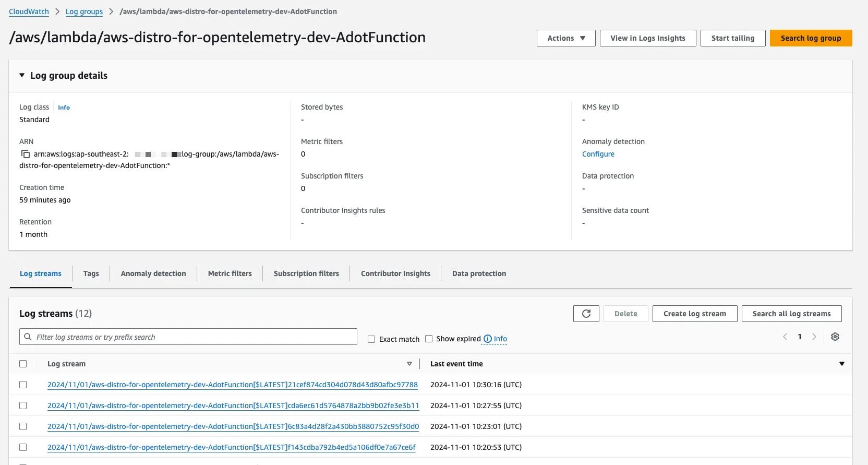Click the search magnifier in filter box

pyautogui.click(x=28, y=337)
